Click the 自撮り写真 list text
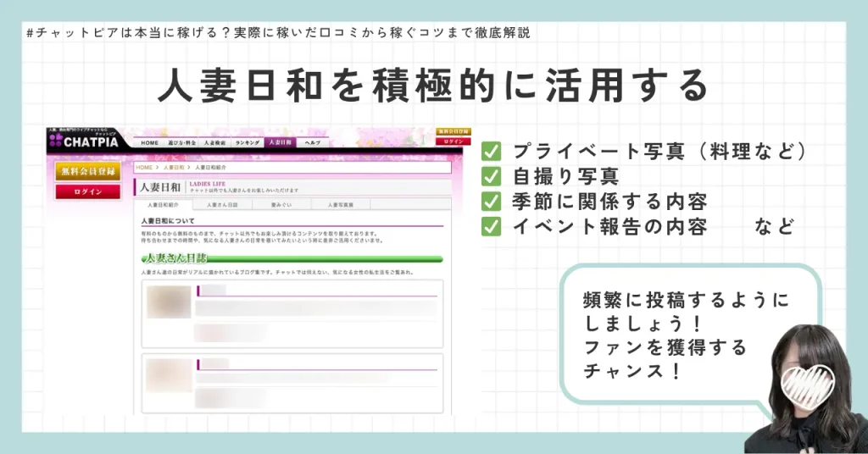 (565, 176)
